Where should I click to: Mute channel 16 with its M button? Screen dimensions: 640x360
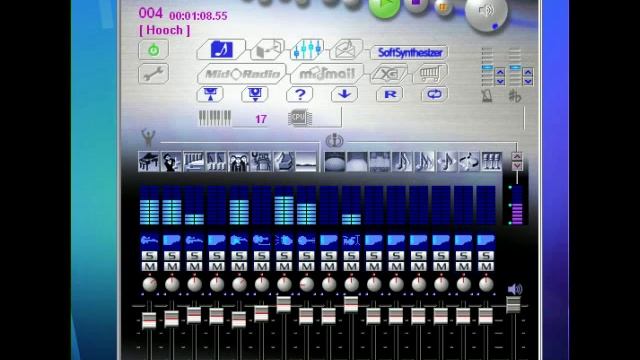click(x=486, y=267)
